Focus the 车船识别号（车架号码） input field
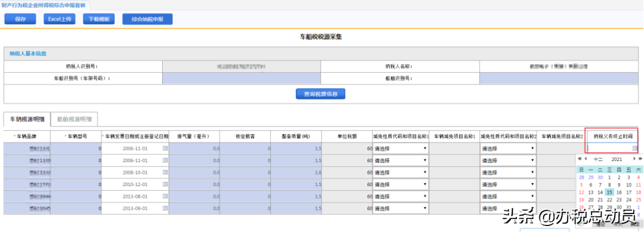This screenshot has height=232, width=644. click(241, 79)
